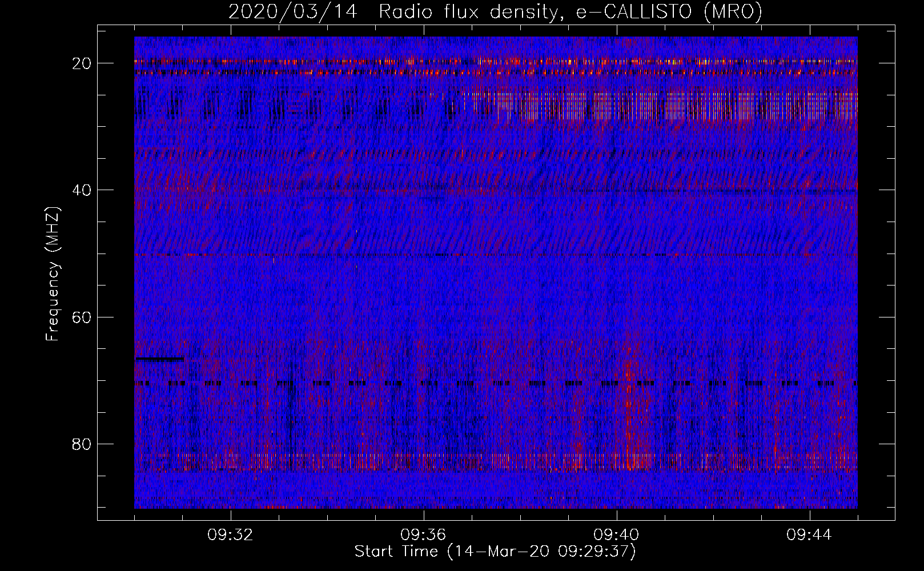
Task: Click the 80 MHz frequency tick label
Action: (x=82, y=444)
